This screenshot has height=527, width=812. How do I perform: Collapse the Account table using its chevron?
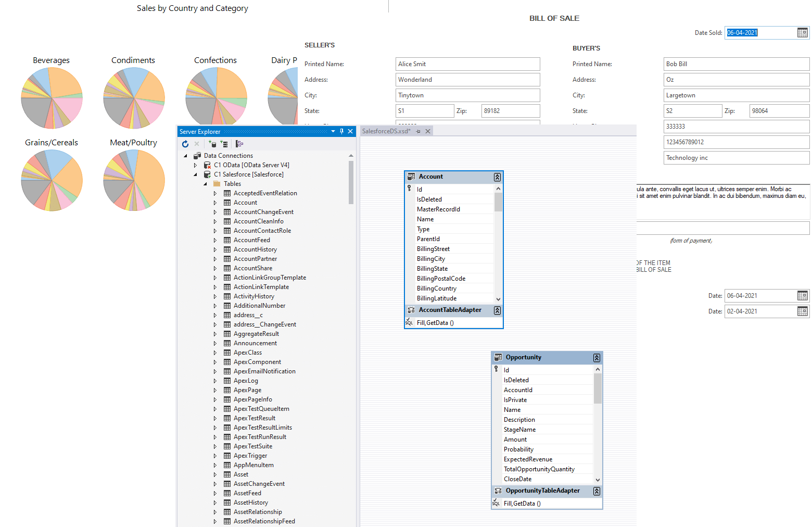(497, 177)
